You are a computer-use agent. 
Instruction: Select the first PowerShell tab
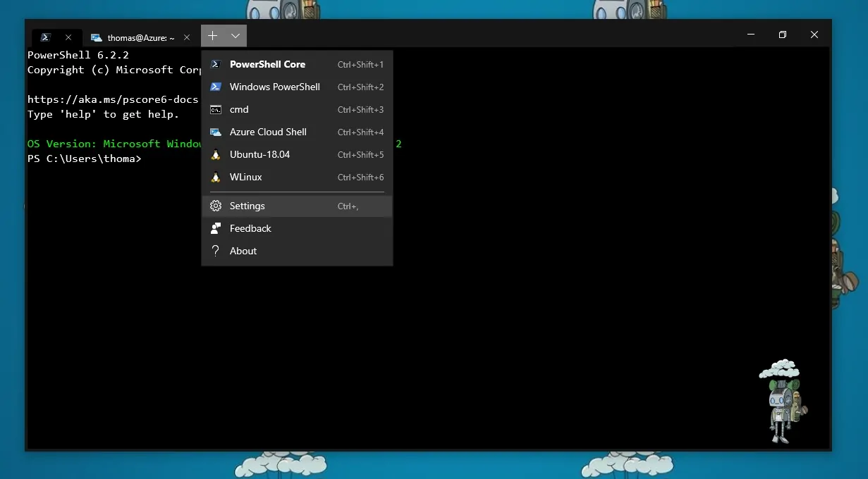tap(47, 37)
